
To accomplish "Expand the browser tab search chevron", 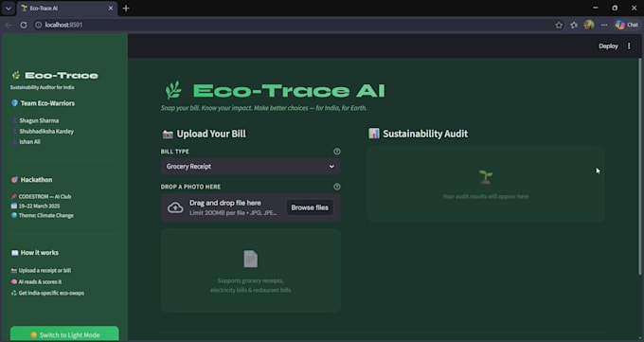I will tap(9, 9).
